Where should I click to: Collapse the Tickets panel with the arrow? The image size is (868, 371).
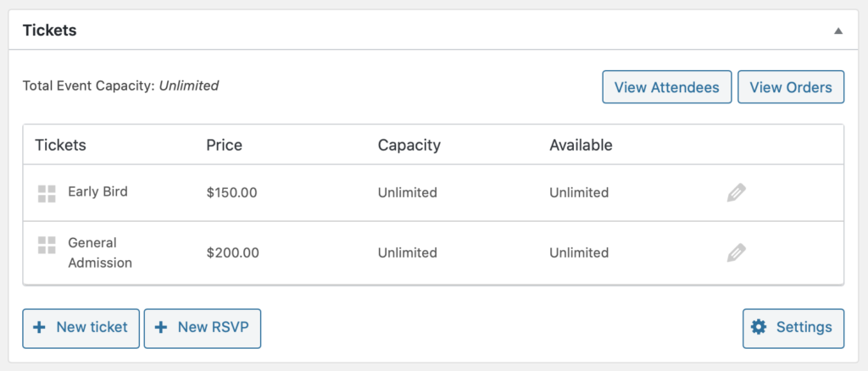click(838, 31)
